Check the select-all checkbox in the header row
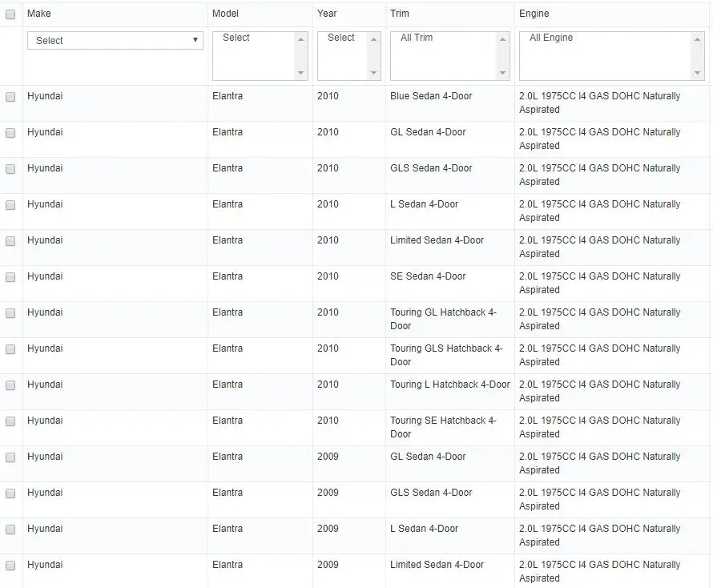 pos(10,14)
